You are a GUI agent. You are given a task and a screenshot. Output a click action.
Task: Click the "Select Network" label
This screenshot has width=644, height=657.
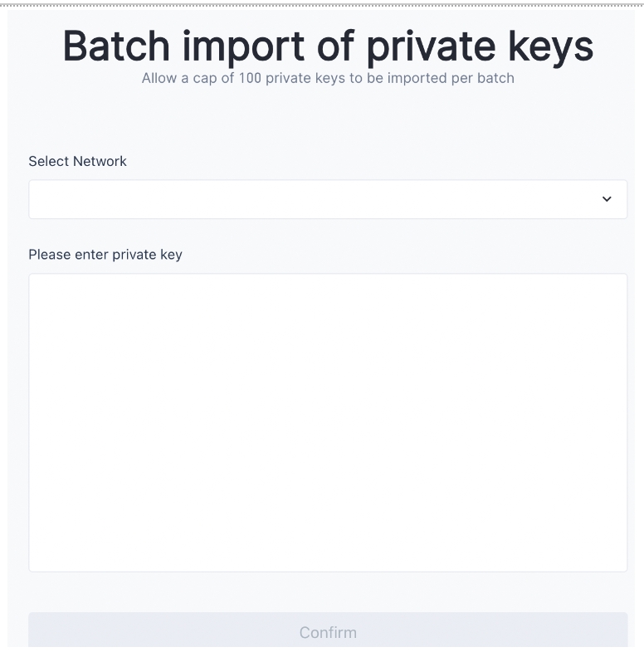pyautogui.click(x=77, y=161)
